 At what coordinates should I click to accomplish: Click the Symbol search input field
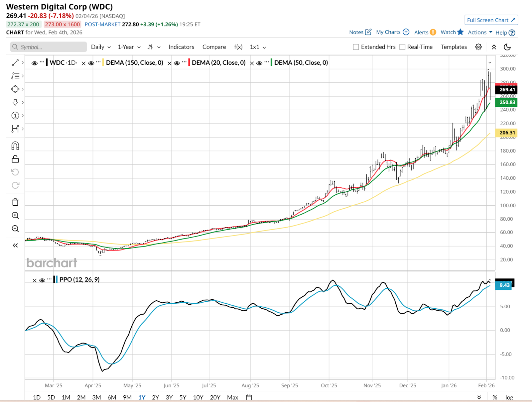point(49,47)
